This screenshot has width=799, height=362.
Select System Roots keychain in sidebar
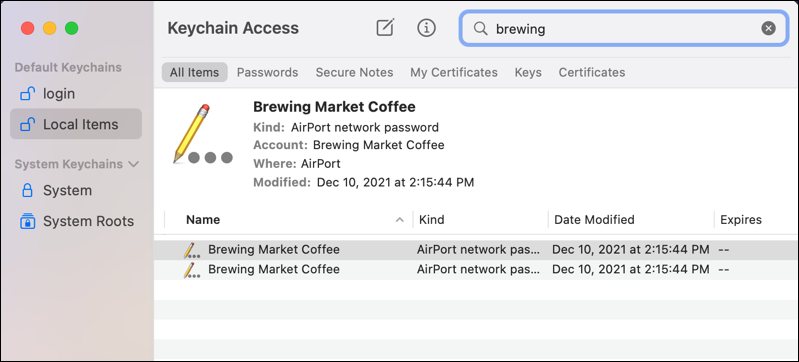point(76,221)
